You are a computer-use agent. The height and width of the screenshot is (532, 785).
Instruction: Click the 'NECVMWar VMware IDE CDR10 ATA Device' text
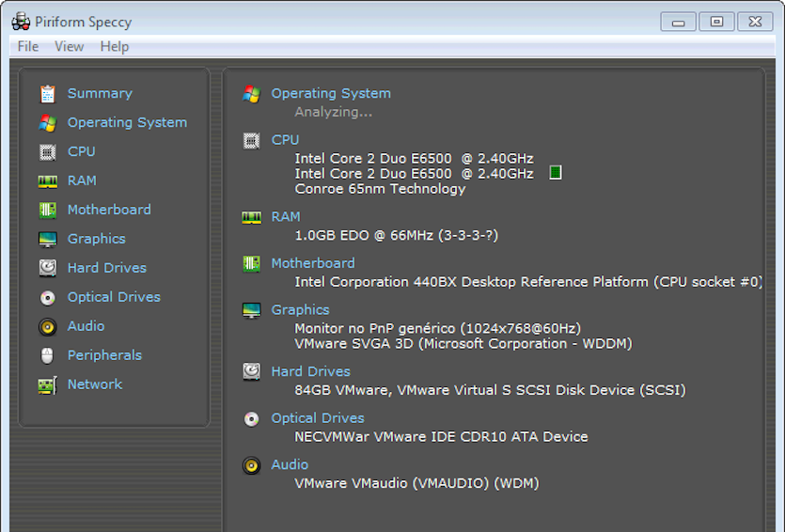tap(441, 437)
